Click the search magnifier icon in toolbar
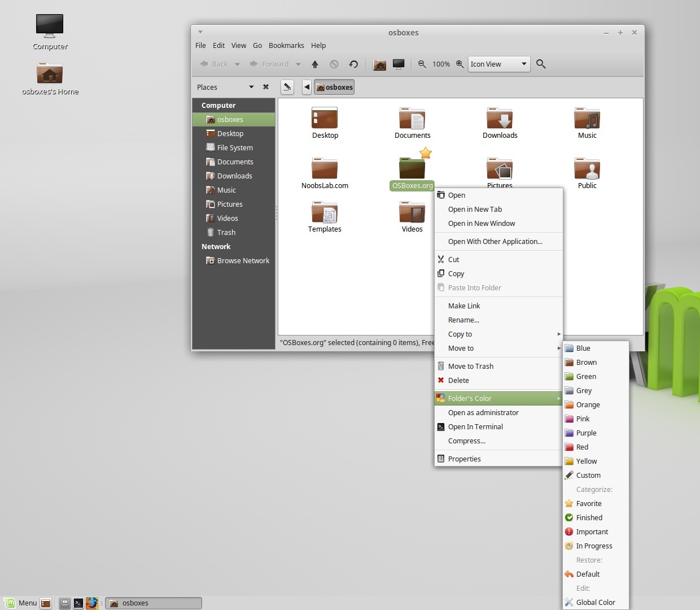The width and height of the screenshot is (700, 610). [x=541, y=64]
